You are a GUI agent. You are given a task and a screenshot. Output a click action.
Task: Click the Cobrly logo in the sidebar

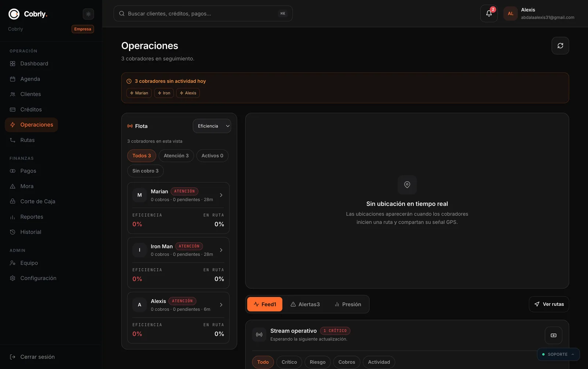coord(28,14)
